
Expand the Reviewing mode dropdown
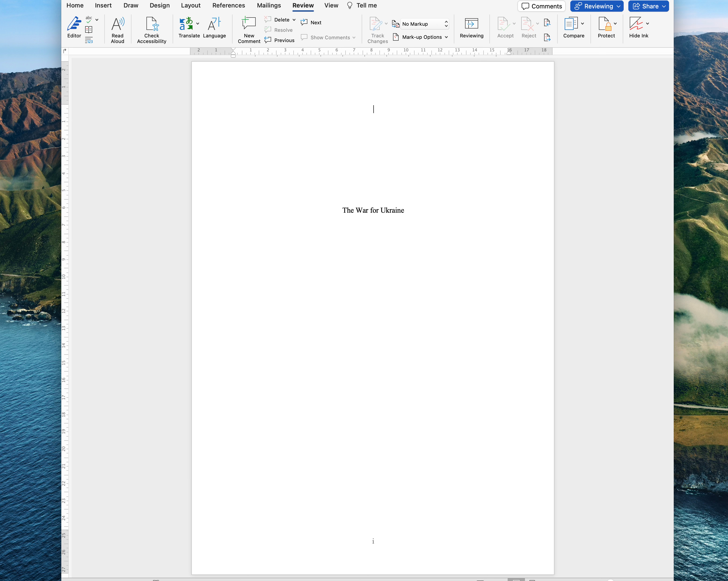pos(597,6)
